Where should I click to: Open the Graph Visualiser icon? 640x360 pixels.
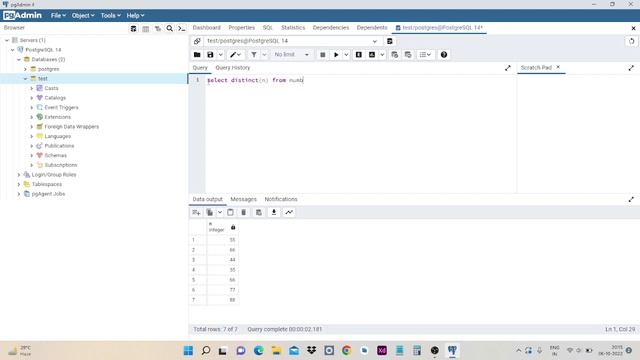tap(289, 212)
